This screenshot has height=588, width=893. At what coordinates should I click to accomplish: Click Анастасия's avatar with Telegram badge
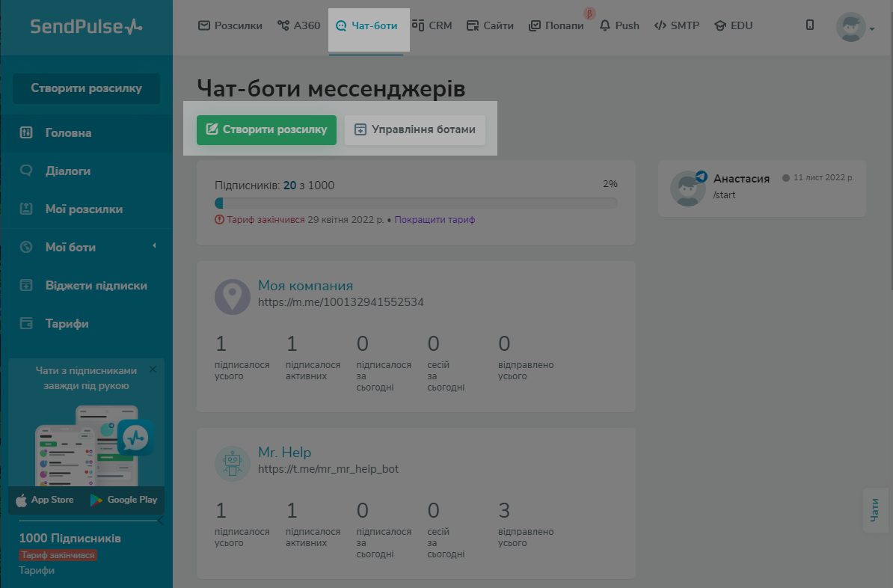pos(688,188)
